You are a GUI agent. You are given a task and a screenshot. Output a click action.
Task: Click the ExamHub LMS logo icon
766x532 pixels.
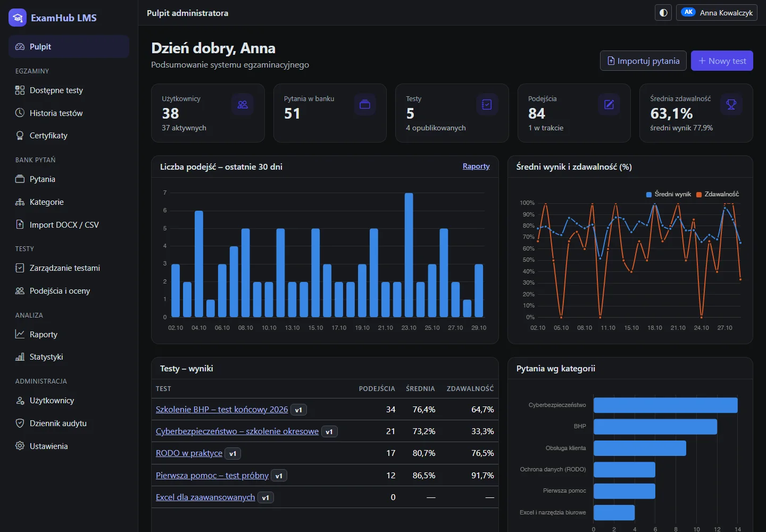tap(18, 18)
